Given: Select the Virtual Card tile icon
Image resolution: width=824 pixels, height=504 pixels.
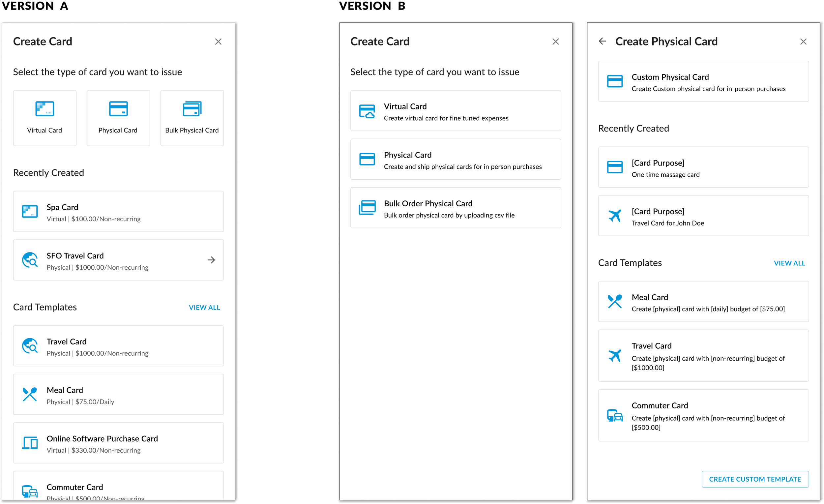Looking at the screenshot, I should pos(44,109).
